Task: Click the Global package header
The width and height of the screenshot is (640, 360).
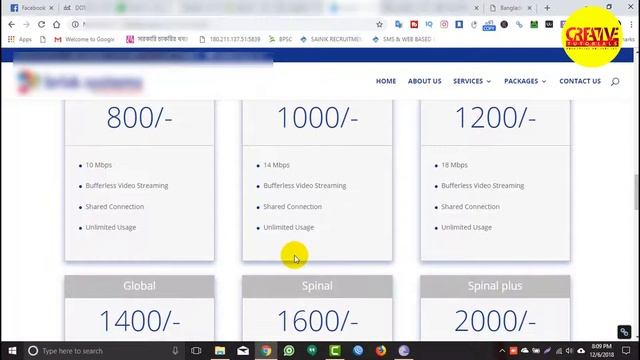Action: click(139, 286)
